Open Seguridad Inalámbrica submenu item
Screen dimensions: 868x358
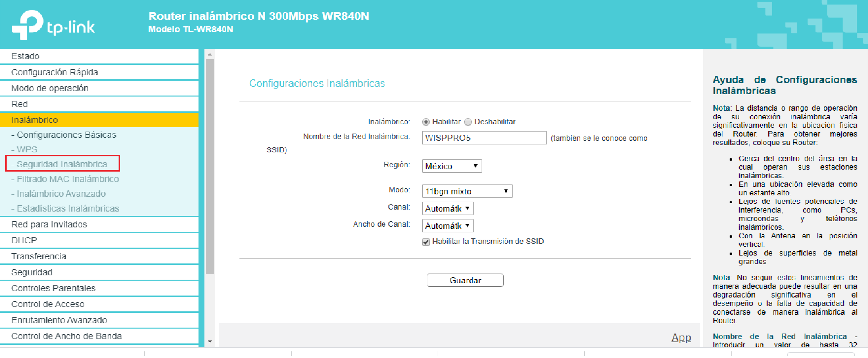click(62, 164)
